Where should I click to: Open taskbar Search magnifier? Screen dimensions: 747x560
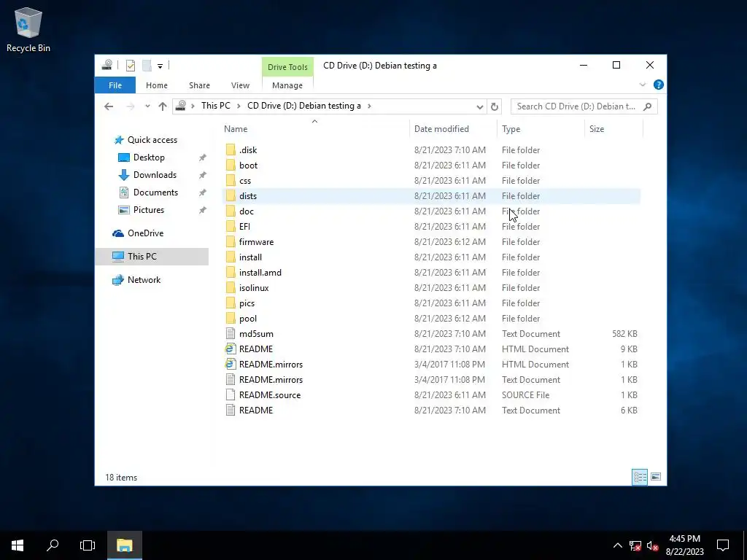click(53, 545)
